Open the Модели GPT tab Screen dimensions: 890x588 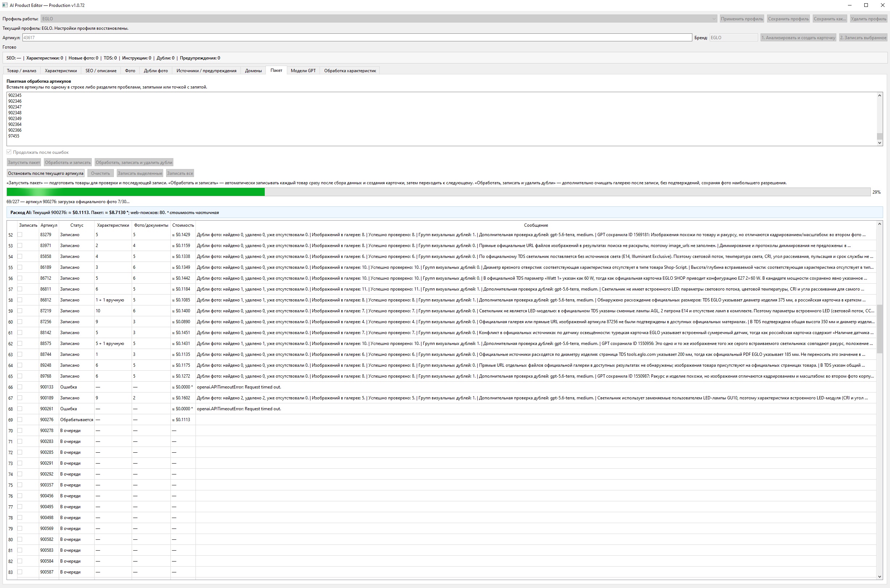tap(303, 70)
